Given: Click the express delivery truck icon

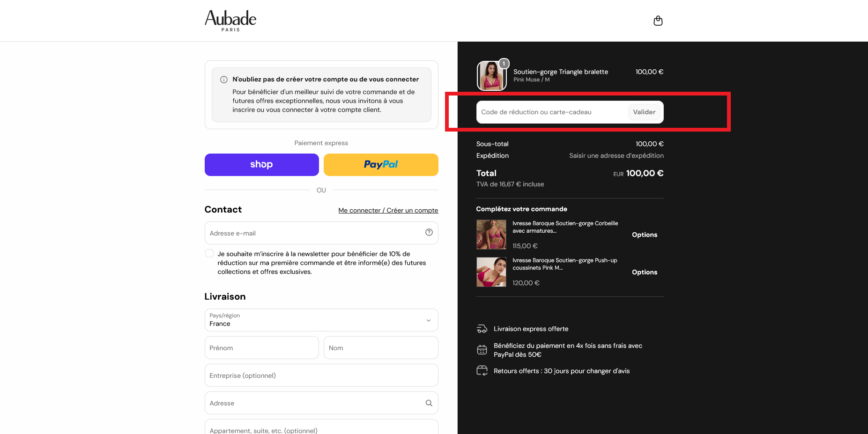Looking at the screenshot, I should click(x=482, y=329).
